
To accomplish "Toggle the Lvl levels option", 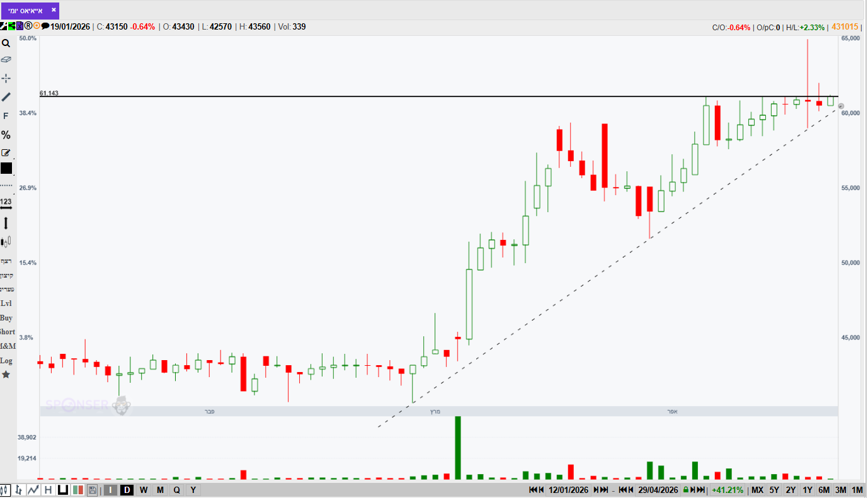I will pos(6,303).
